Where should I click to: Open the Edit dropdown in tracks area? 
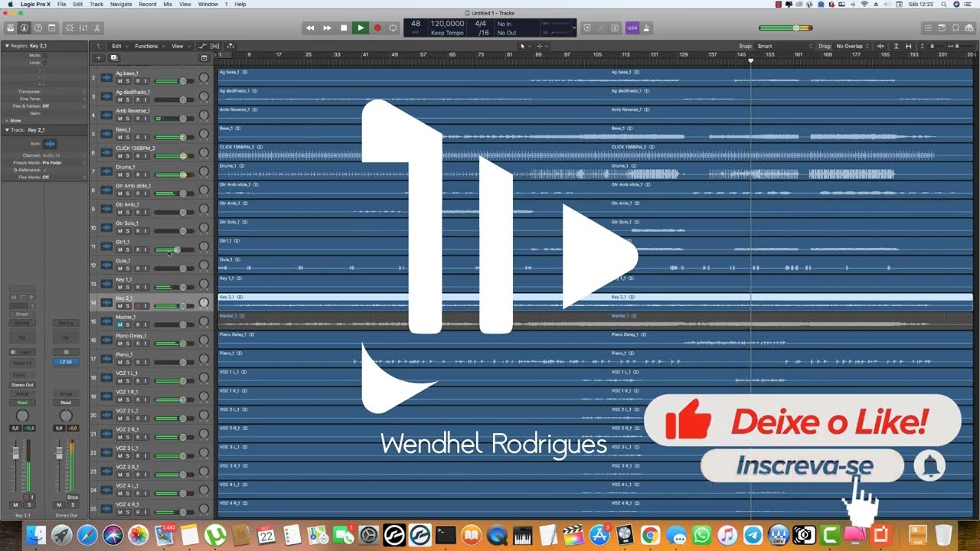coord(119,46)
